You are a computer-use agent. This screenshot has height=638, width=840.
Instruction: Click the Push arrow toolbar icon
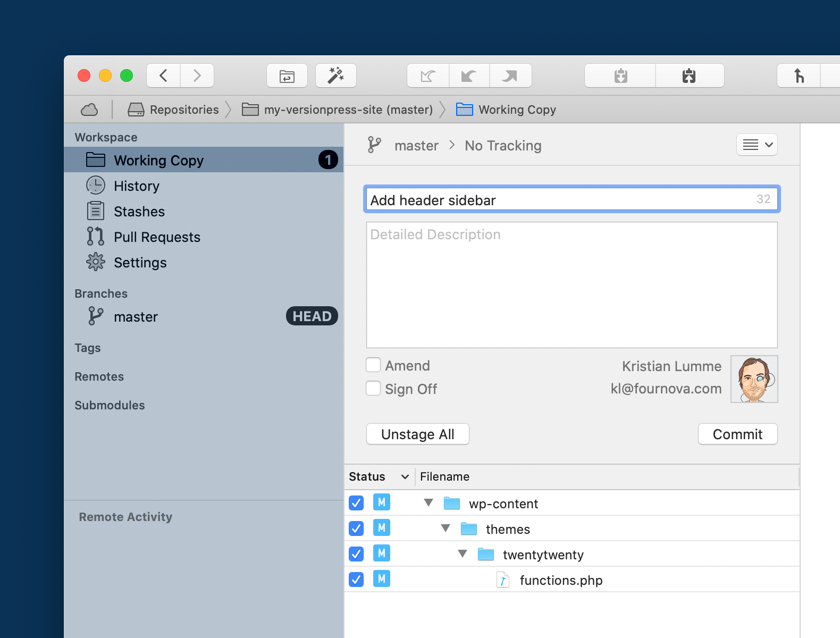510,75
